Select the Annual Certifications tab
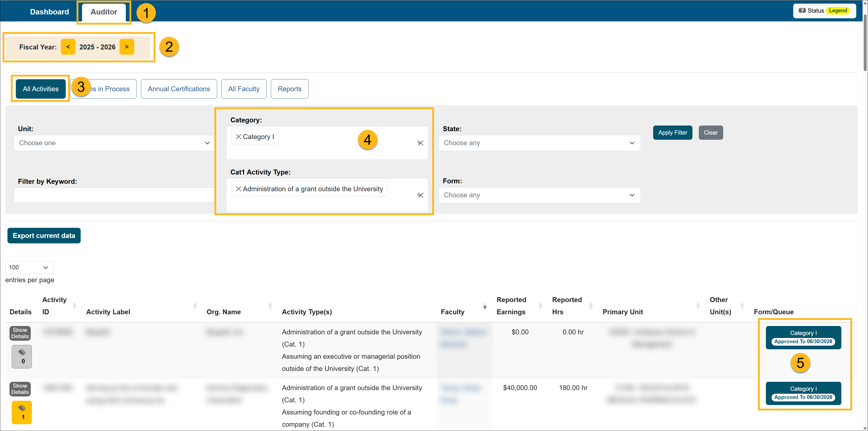Screen dimensions: 868x431 tap(178, 89)
